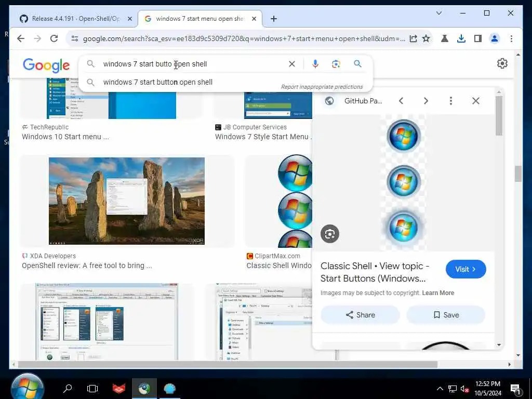
Task: Close the Google search tab
Action: pyautogui.click(x=254, y=19)
